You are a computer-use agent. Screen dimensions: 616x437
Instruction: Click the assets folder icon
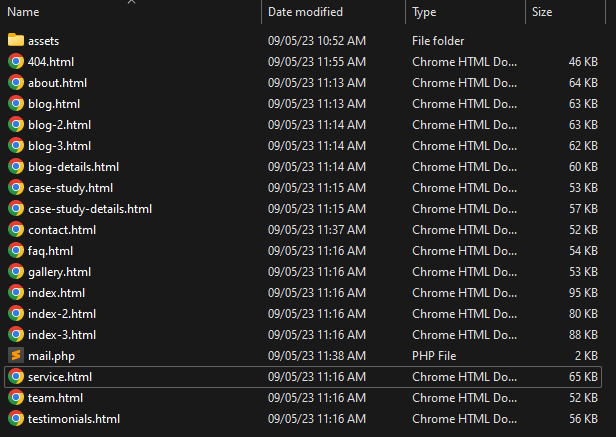tap(16, 40)
